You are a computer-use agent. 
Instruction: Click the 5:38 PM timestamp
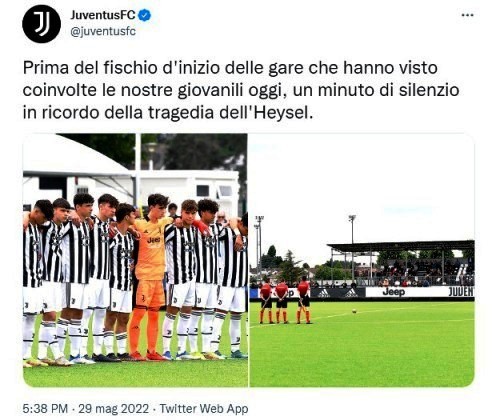pyautogui.click(x=45, y=408)
